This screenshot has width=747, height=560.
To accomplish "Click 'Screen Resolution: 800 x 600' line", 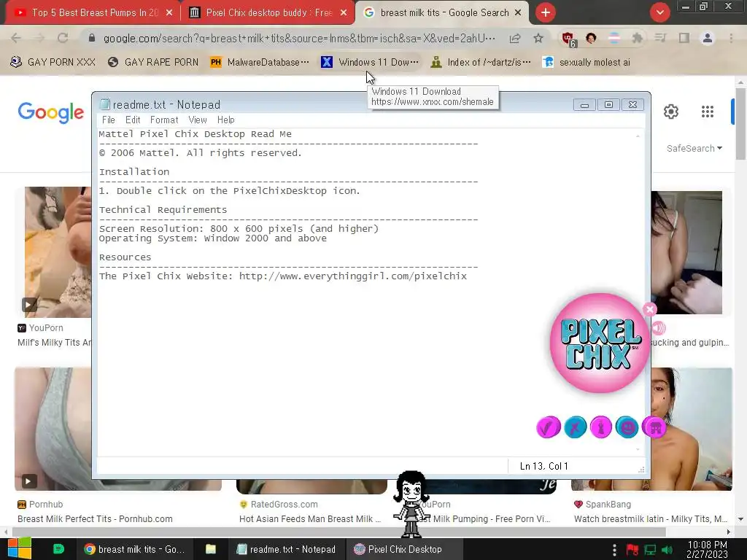I will click(239, 228).
